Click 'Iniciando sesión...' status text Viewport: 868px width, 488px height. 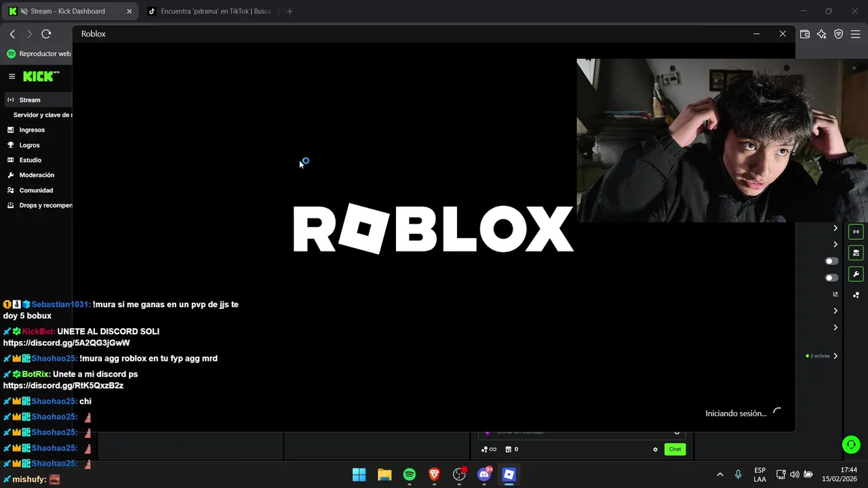(736, 413)
